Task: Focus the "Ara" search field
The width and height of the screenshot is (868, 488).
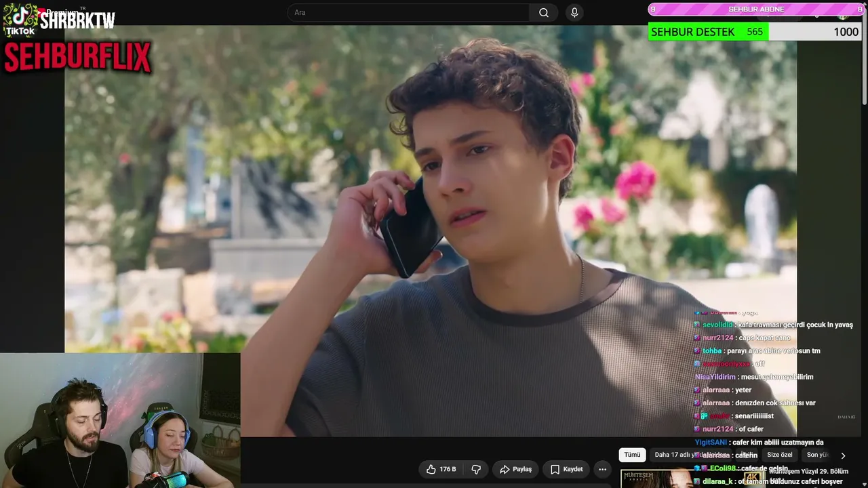Action: [x=408, y=13]
